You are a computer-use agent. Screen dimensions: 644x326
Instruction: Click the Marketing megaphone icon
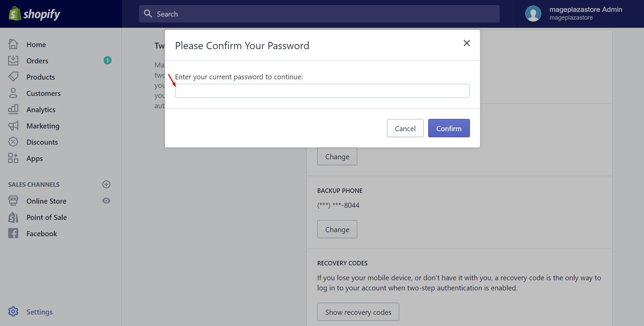(13, 125)
